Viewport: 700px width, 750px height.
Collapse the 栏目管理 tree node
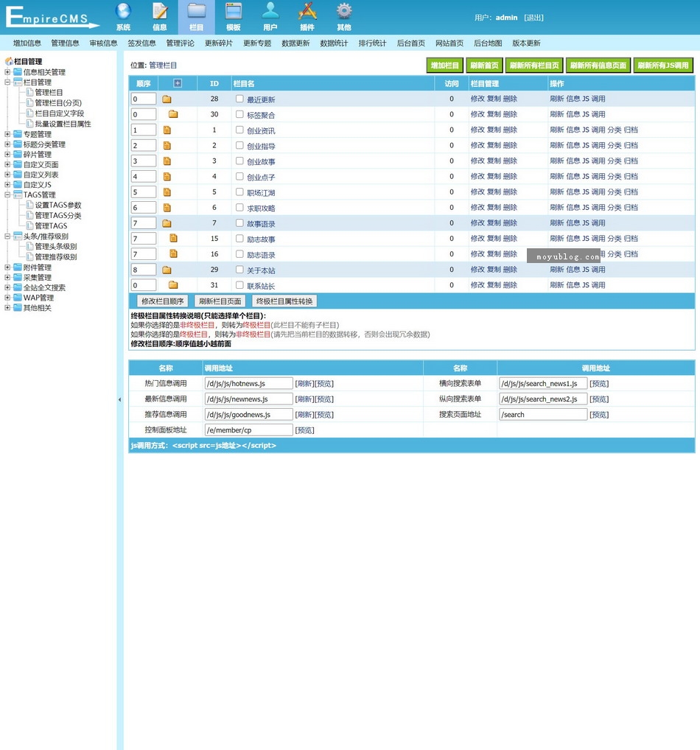point(7,83)
